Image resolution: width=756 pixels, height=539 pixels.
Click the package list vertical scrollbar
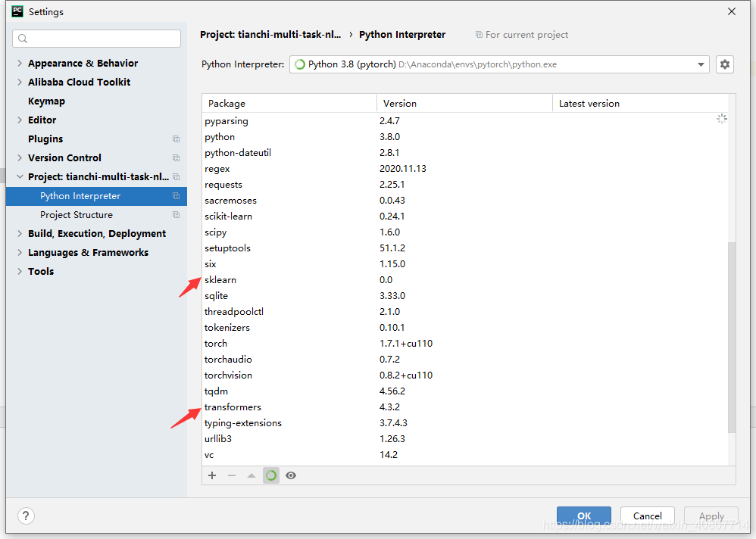tap(732, 337)
